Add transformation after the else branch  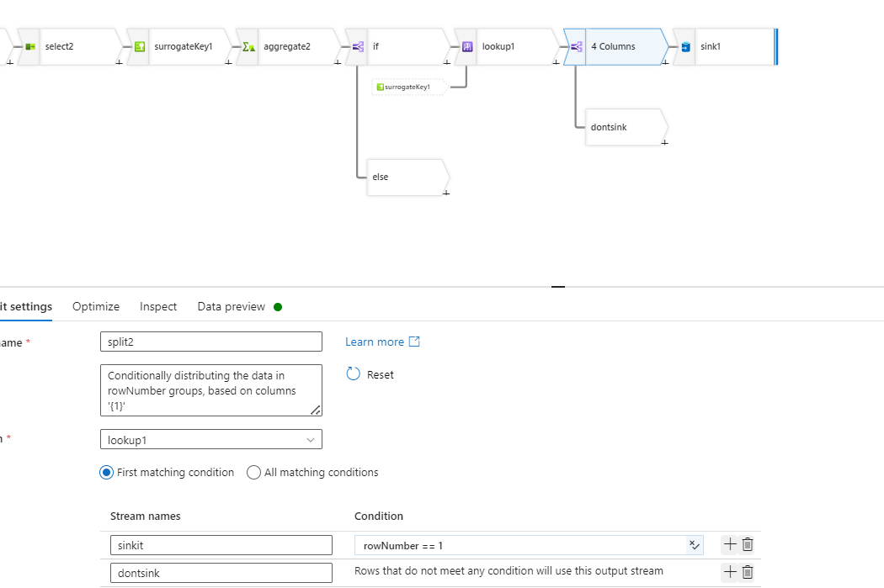[x=446, y=193]
